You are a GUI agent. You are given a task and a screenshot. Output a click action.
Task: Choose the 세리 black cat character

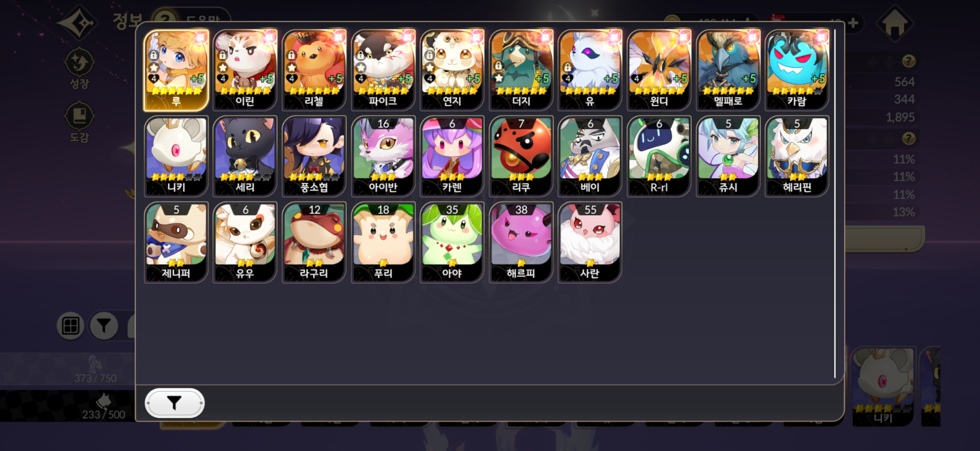tap(245, 156)
